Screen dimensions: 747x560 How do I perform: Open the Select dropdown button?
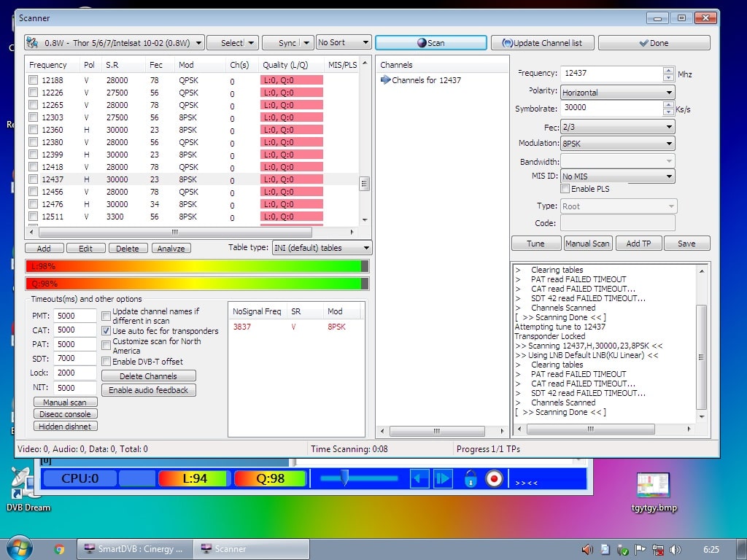pyautogui.click(x=233, y=43)
